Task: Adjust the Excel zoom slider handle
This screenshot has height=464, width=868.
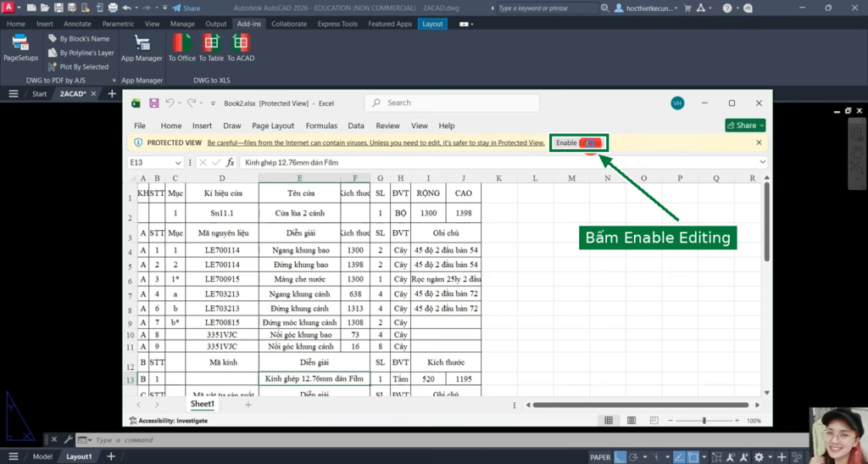Action: pos(704,421)
